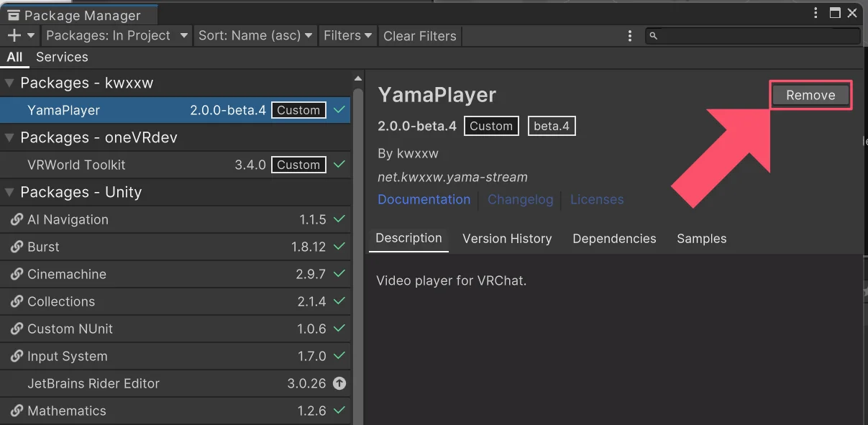Click the window's kebab options icon
Image resolution: width=868 pixels, height=425 pixels.
coord(816,13)
